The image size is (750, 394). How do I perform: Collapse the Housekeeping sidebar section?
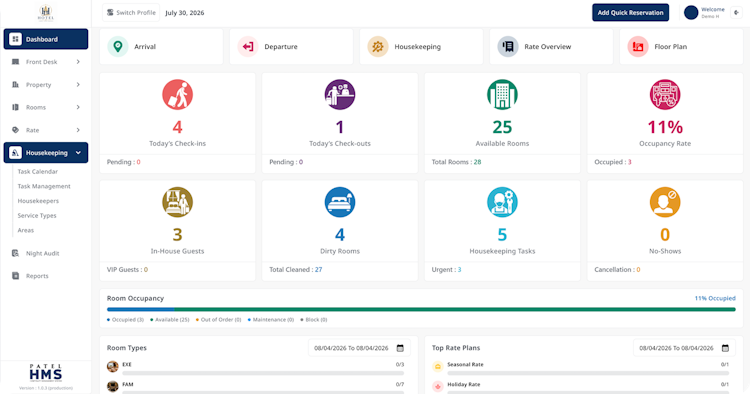(46, 153)
